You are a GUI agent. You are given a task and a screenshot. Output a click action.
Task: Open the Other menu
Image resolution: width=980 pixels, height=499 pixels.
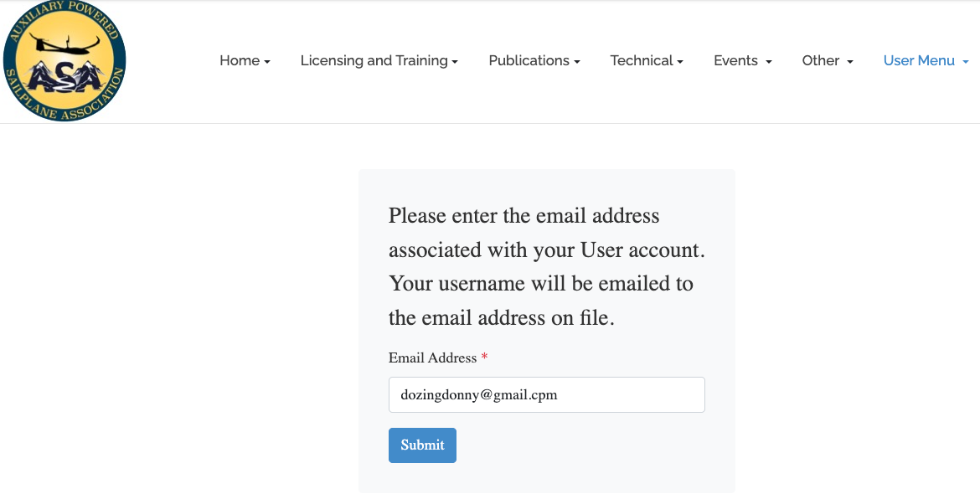click(821, 60)
